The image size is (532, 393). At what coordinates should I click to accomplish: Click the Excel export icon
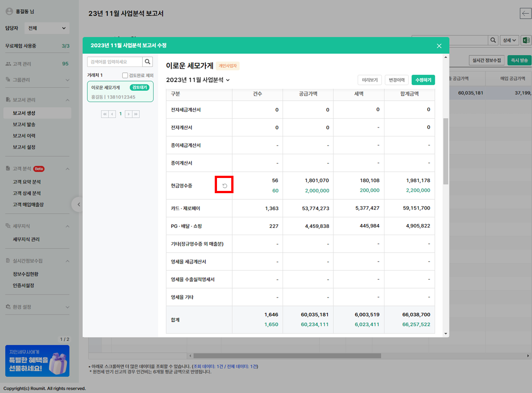pyautogui.click(x=526, y=41)
